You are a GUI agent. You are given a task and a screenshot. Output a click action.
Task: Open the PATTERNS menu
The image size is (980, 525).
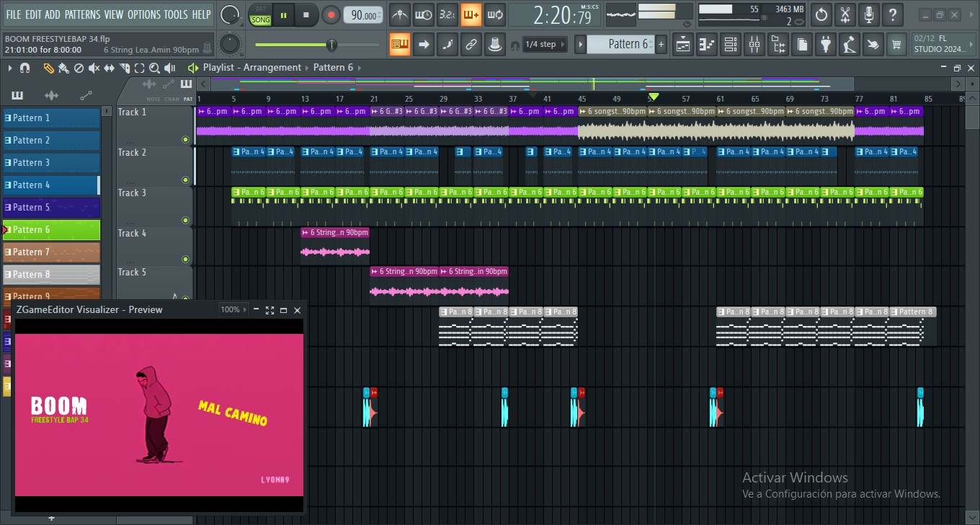[x=83, y=14]
